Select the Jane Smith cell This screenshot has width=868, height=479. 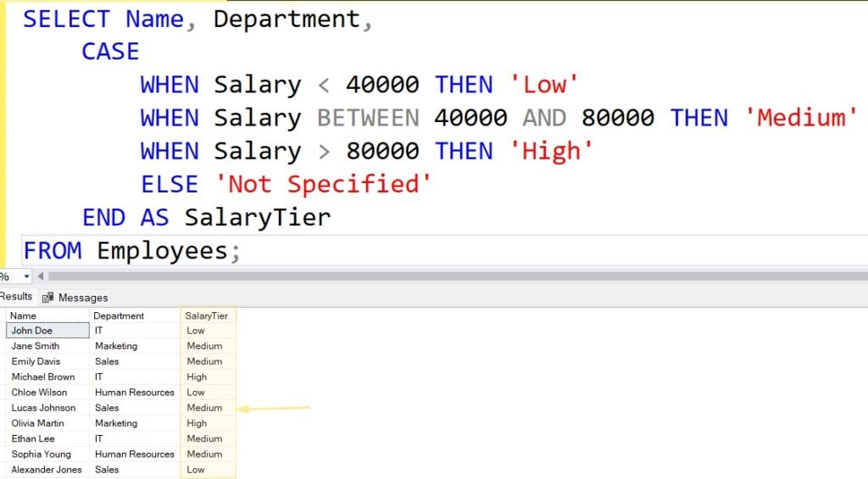(x=47, y=346)
